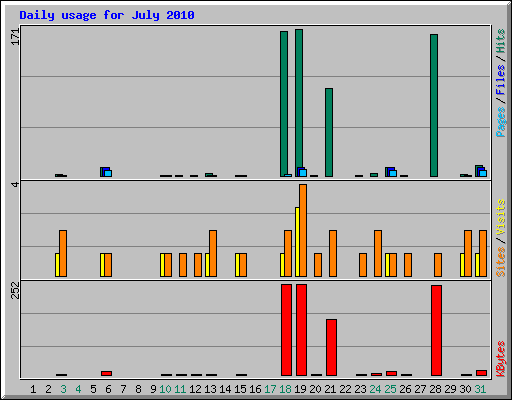Screen dimensions: 512x400
Task: Click the red "KBytes" legend word
Action: coord(500,359)
